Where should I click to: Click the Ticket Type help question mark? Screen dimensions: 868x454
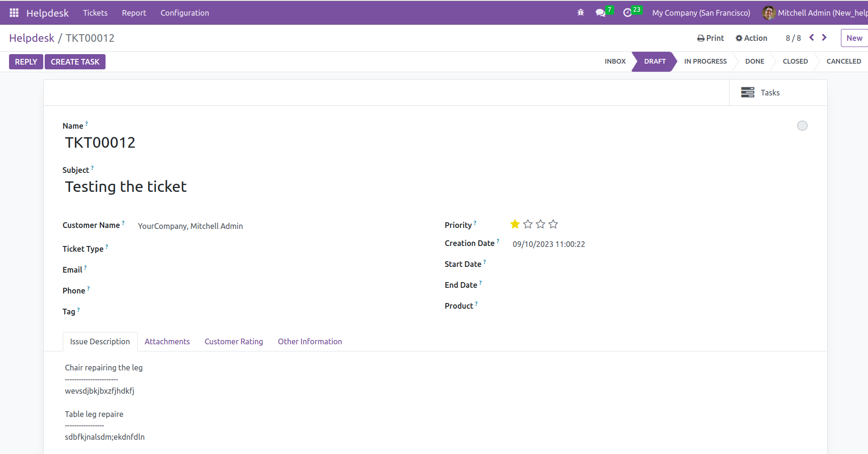(x=106, y=246)
